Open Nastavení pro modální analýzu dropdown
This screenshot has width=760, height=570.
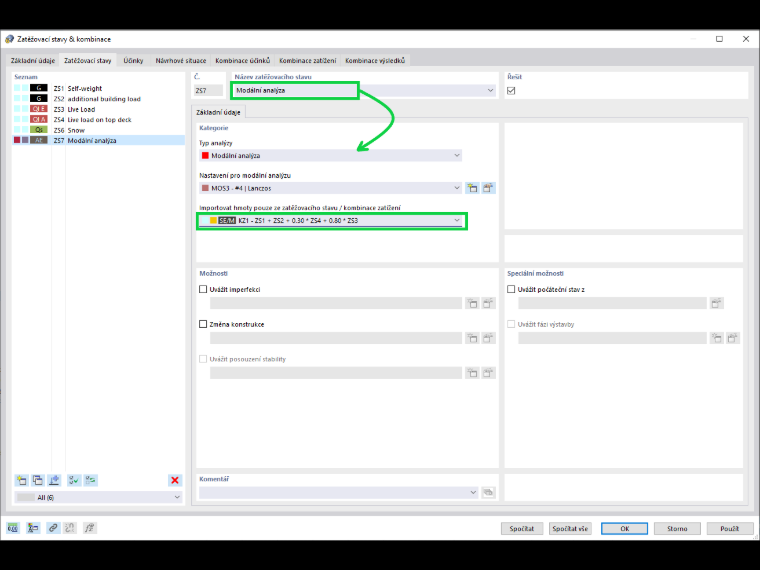[457, 188]
